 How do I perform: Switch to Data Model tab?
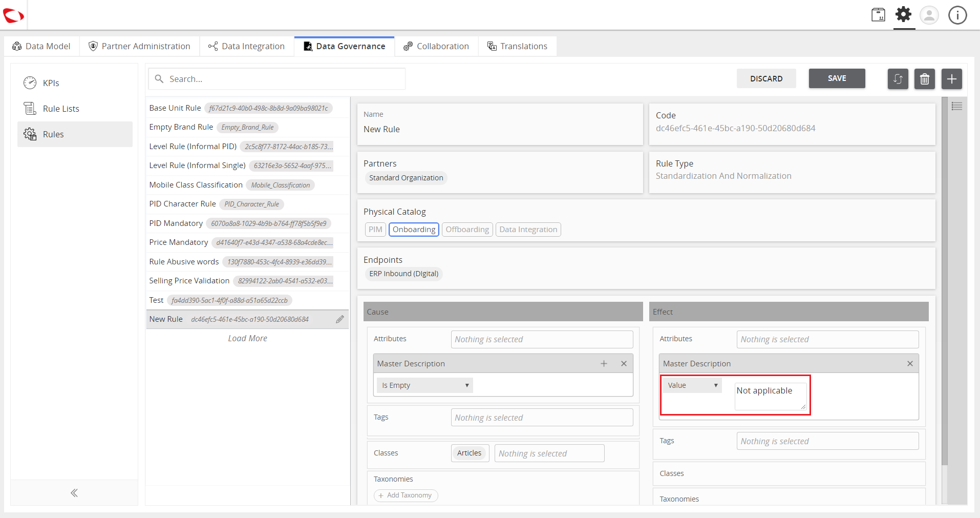(41, 46)
